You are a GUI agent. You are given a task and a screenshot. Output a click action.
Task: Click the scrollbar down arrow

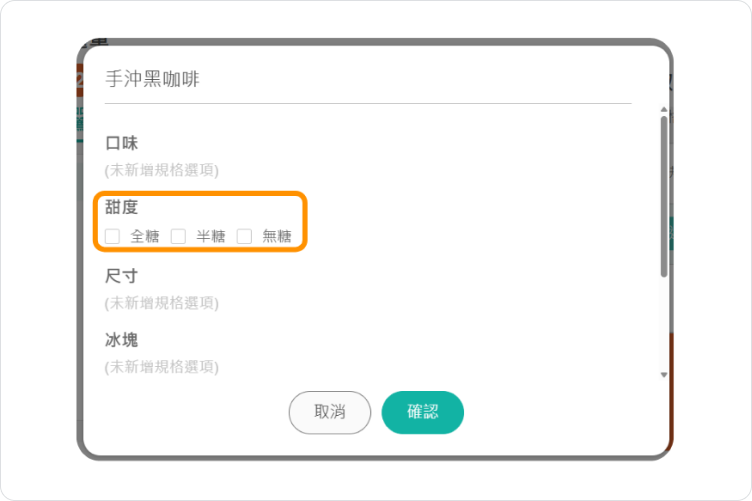click(x=664, y=375)
